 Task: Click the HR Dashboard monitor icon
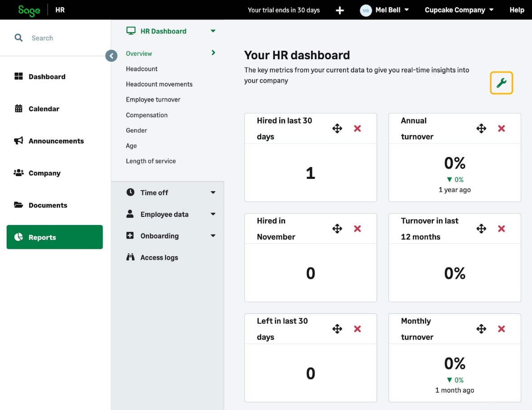(x=131, y=31)
